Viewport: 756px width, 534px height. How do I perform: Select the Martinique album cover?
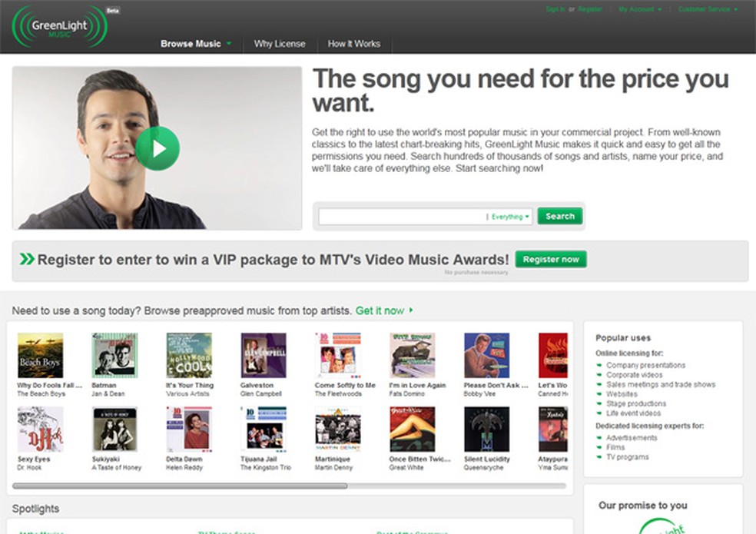pyautogui.click(x=338, y=429)
